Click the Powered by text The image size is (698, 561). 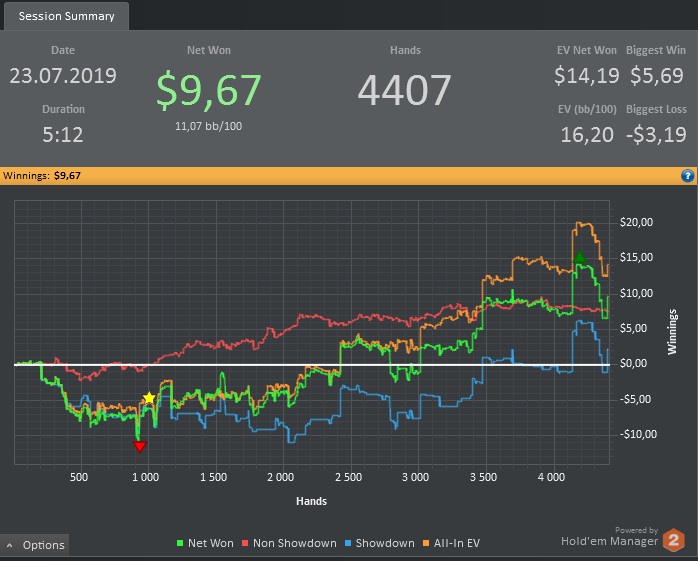point(637,530)
